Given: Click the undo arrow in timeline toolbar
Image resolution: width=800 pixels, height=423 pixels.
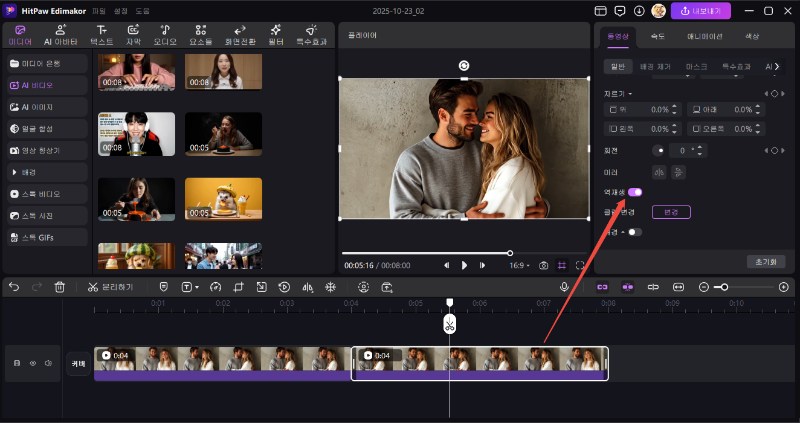Looking at the screenshot, I should coord(14,287).
